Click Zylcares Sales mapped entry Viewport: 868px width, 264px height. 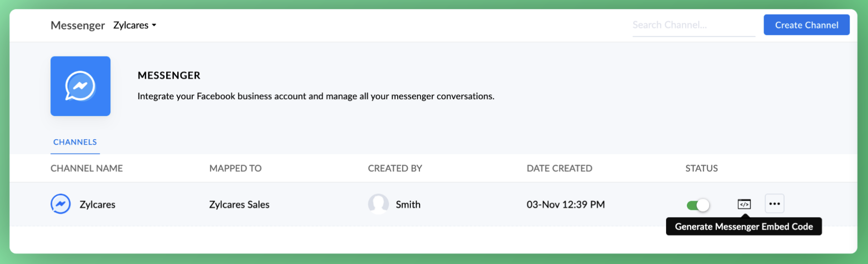click(239, 205)
